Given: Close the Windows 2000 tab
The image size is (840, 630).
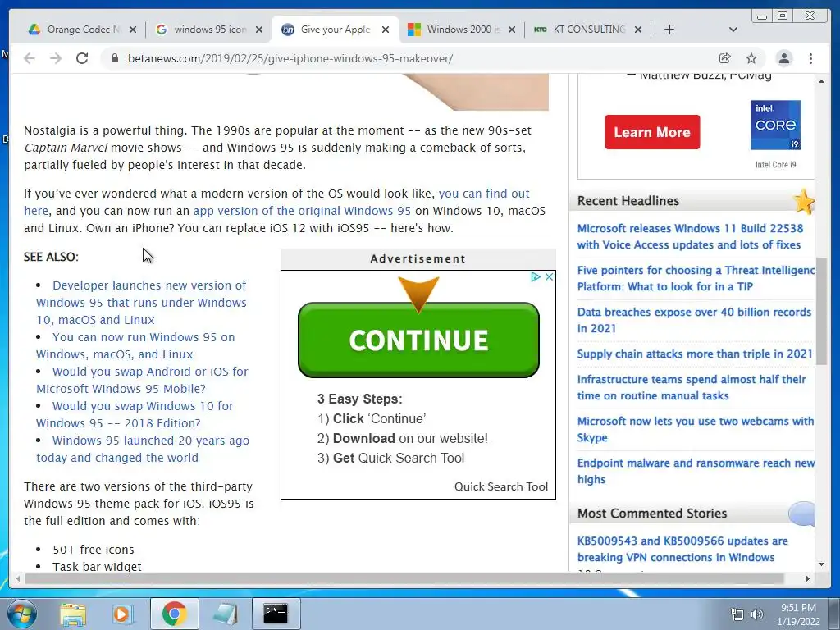Looking at the screenshot, I should click(x=512, y=30).
